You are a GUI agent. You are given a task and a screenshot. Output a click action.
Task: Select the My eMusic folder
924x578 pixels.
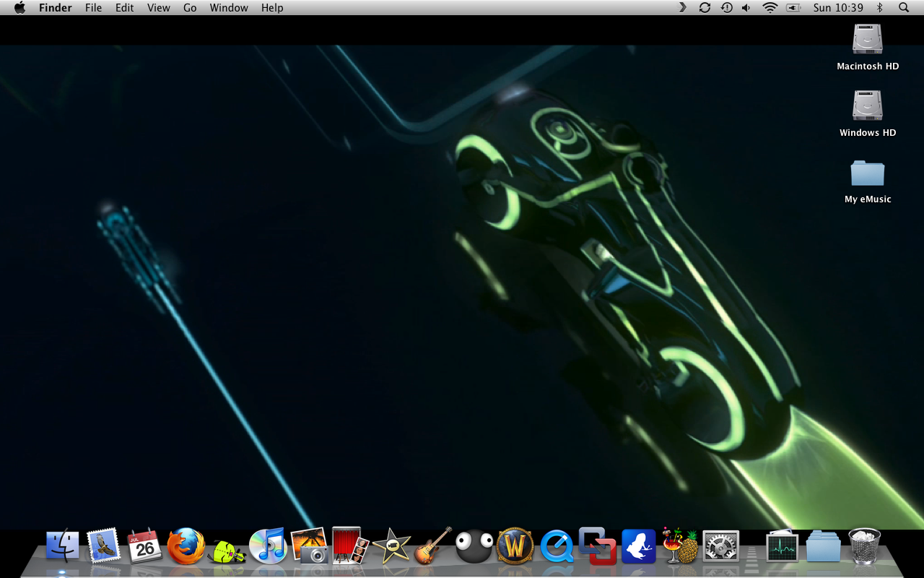tap(868, 173)
